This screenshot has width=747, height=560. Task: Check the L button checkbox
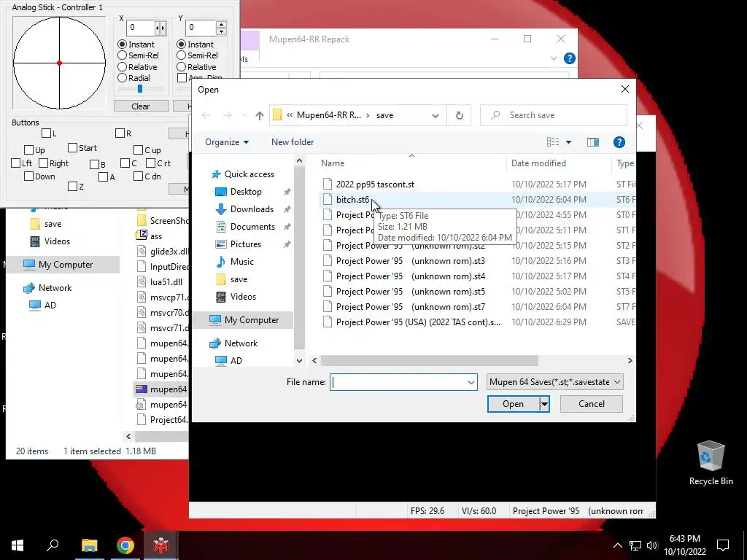46,133
